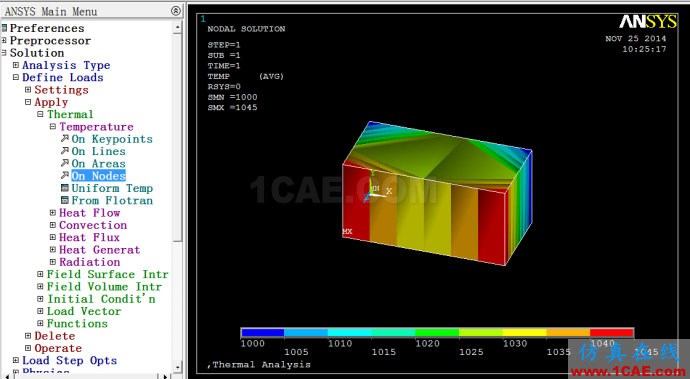
Task: Click the MN marker near origin
Action: point(374,188)
